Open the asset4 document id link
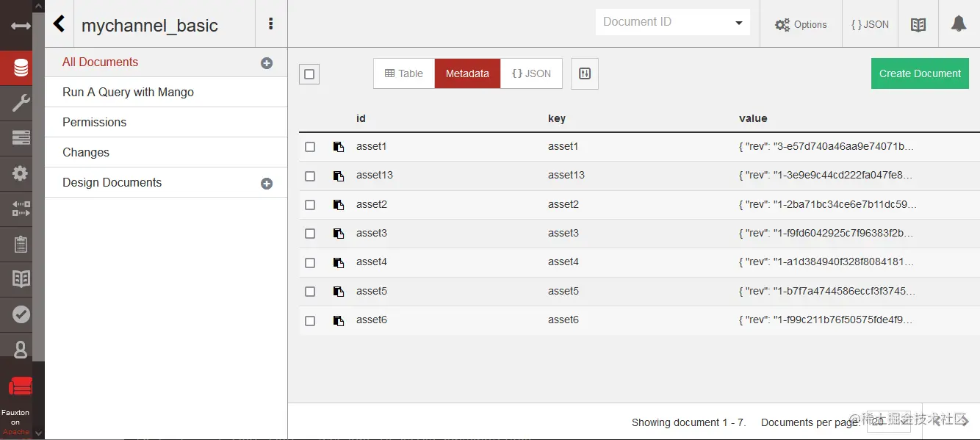980x440 pixels. [371, 262]
